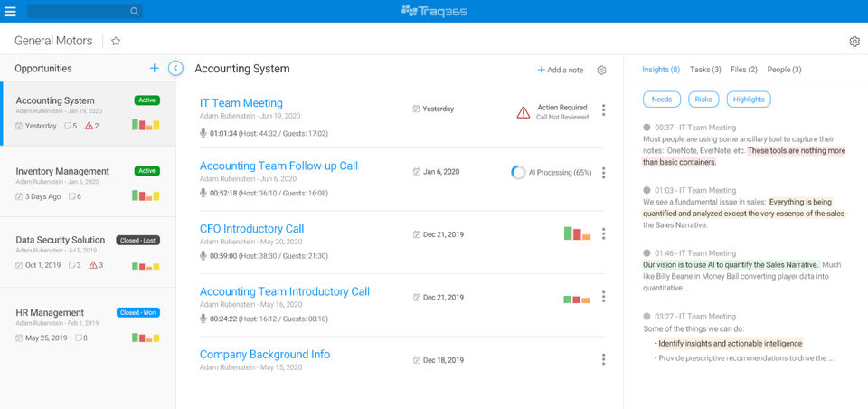The image size is (868, 409).
Task: Toggle the Risks filter
Action: (703, 100)
